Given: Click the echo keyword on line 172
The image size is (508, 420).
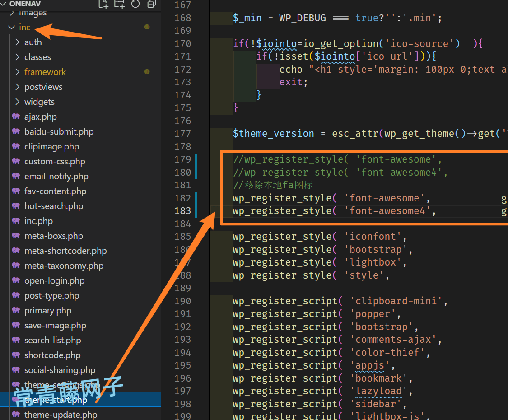Looking at the screenshot, I should (x=291, y=70).
